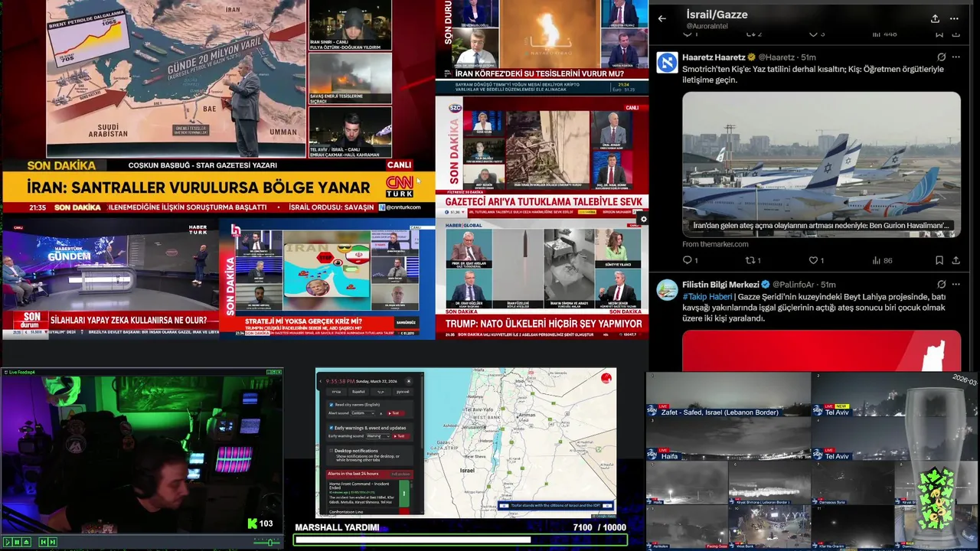The width and height of the screenshot is (980, 551).
Task: Toggle Early warnings & event end updates
Action: 331,428
